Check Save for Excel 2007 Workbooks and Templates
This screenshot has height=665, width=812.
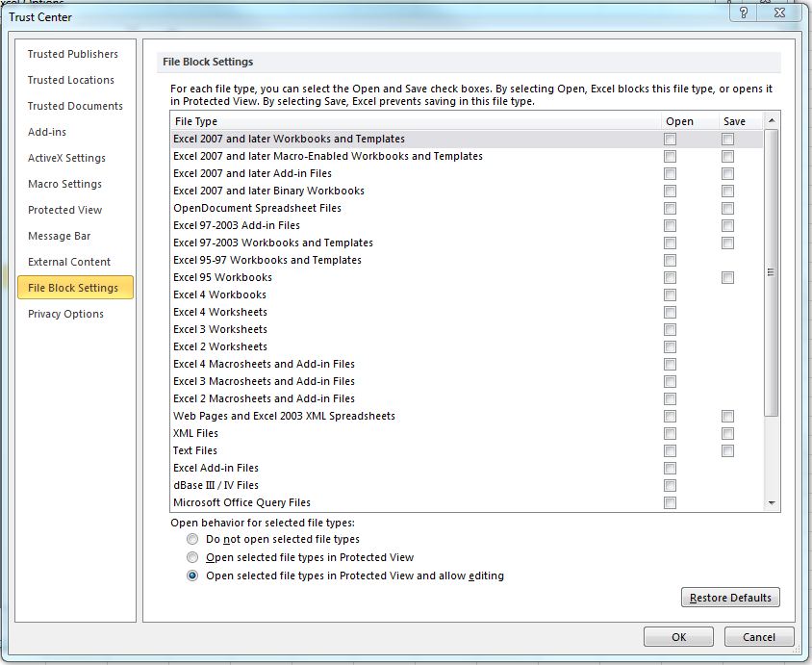click(727, 139)
